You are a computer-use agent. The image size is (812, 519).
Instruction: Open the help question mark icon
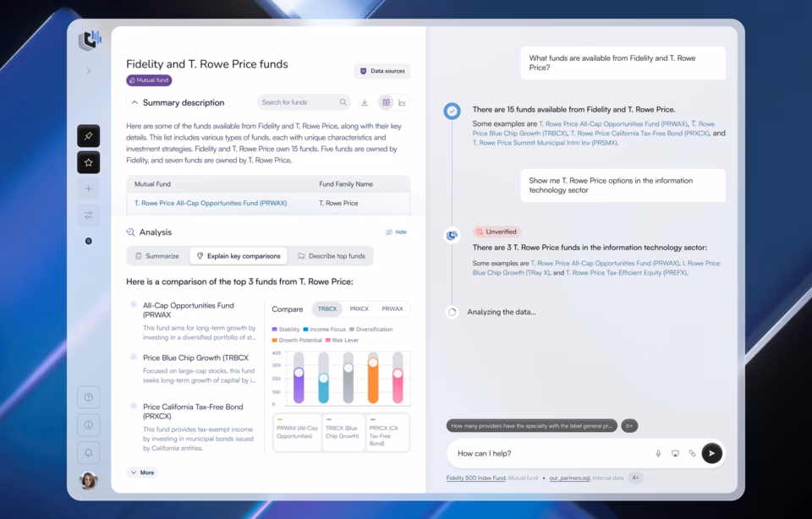[89, 397]
